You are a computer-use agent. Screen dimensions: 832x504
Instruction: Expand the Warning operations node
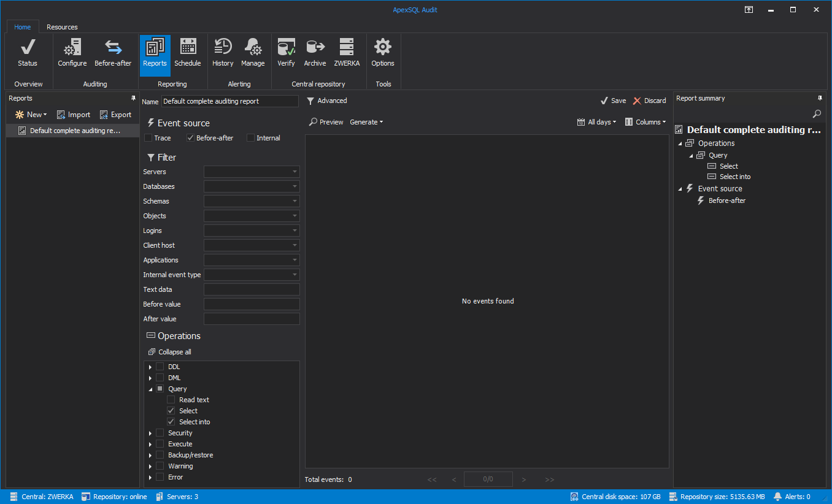click(x=150, y=466)
